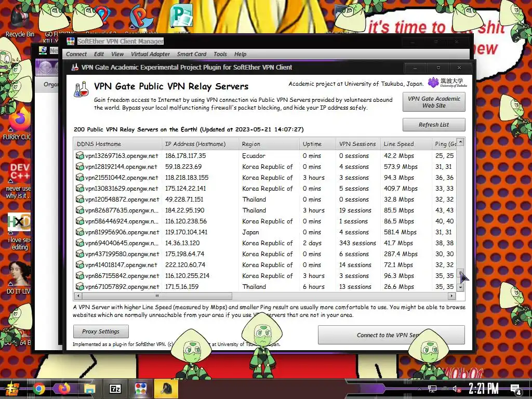Viewport: 532px width, 399px height.
Task: Select the 2 days uptime cell
Action: click(312, 243)
